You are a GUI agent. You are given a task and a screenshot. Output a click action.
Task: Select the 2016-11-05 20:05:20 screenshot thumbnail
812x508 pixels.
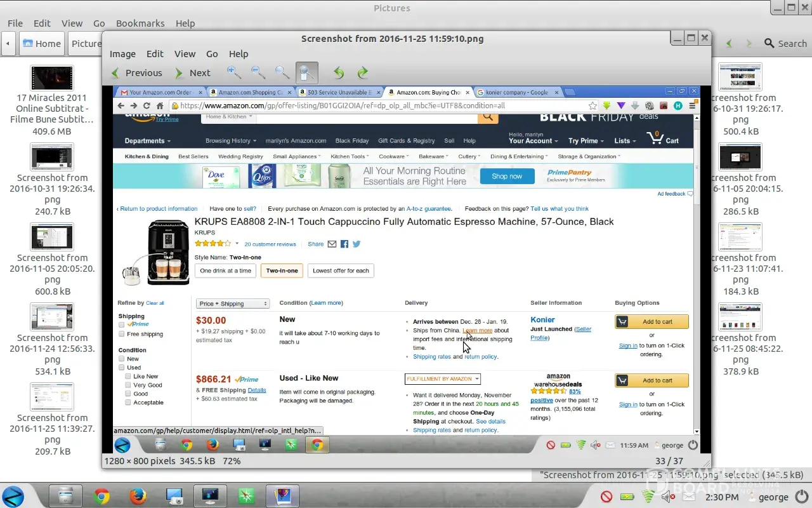(x=52, y=237)
